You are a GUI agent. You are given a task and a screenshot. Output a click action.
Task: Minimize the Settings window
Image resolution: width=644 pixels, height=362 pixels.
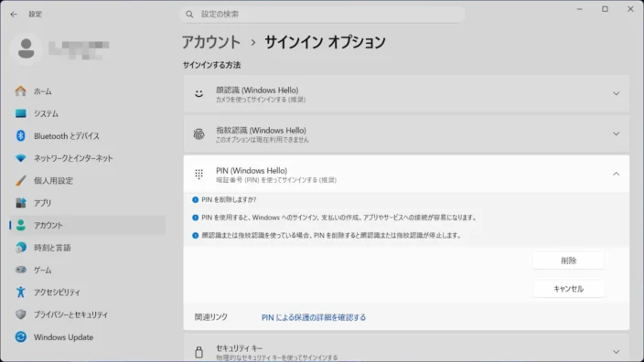point(580,9)
